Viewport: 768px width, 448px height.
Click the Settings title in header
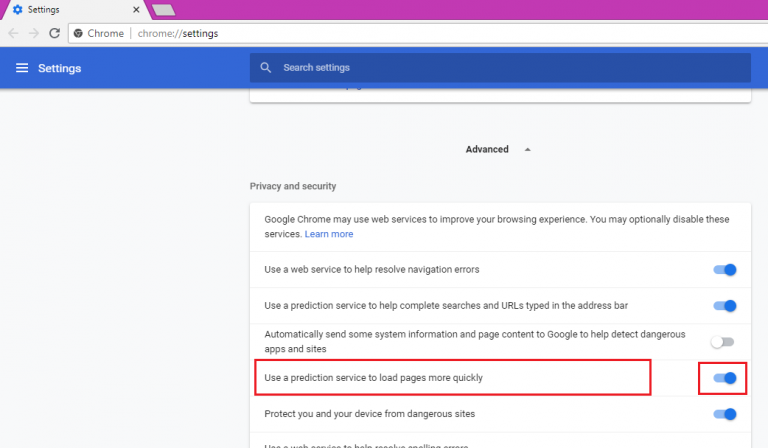pyautogui.click(x=60, y=68)
